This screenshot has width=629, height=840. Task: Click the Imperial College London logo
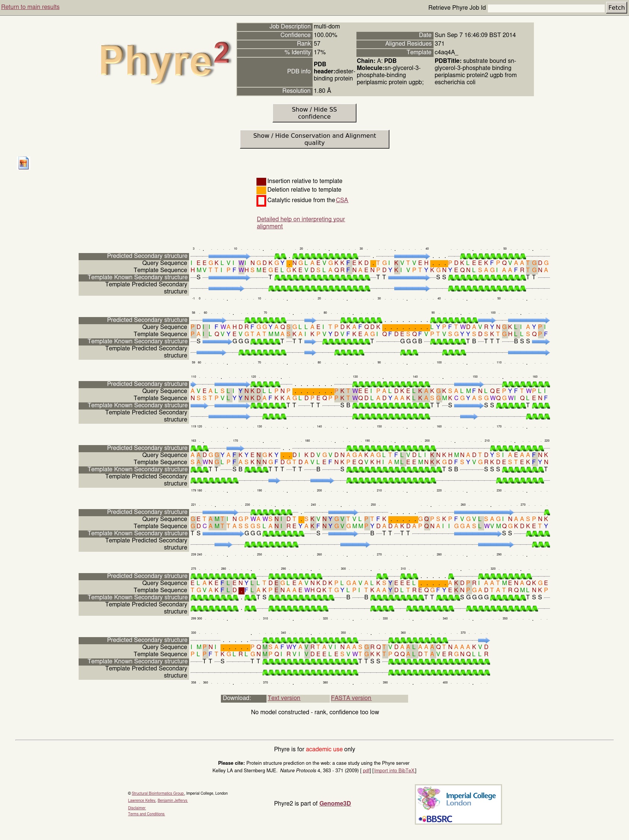click(458, 798)
